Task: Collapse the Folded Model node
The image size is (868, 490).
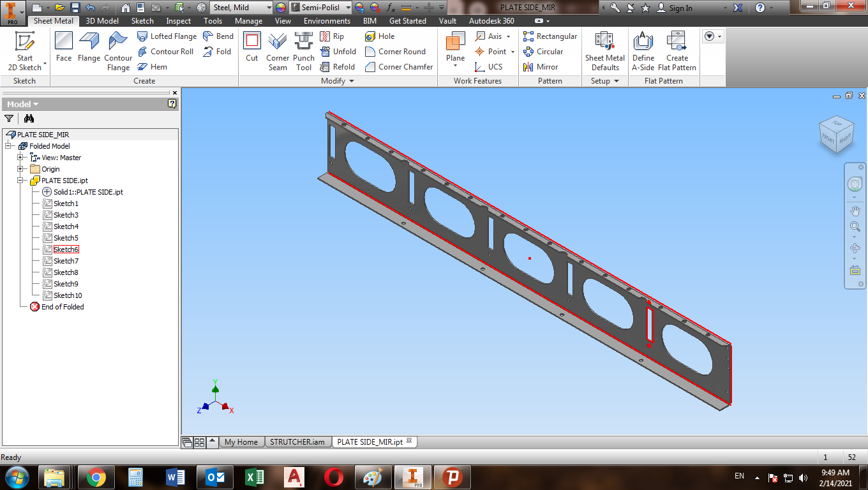Action: coord(8,146)
